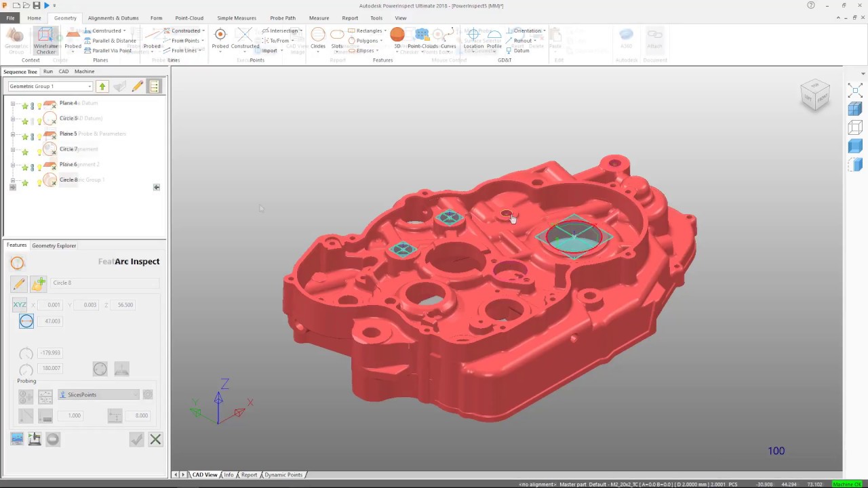
Task: Open the Constructed points tool
Action: [245, 39]
